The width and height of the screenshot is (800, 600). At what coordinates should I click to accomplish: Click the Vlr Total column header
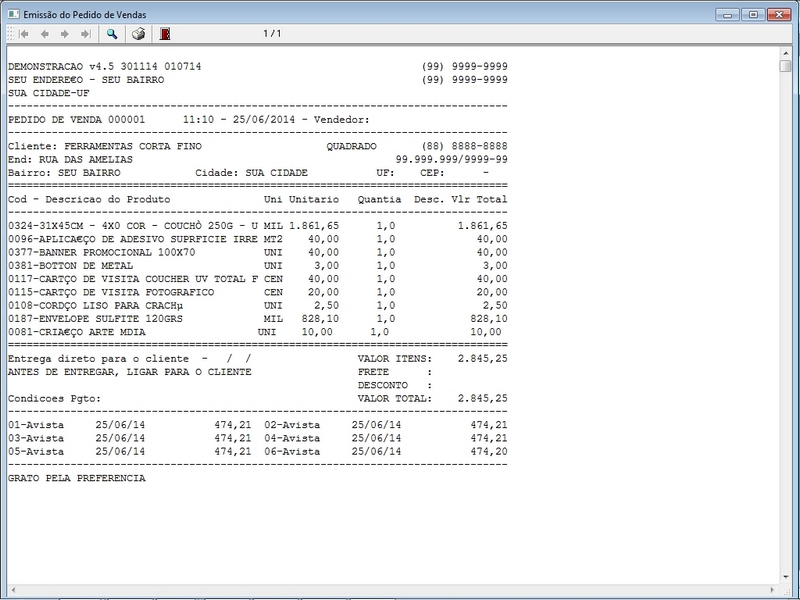click(x=479, y=199)
